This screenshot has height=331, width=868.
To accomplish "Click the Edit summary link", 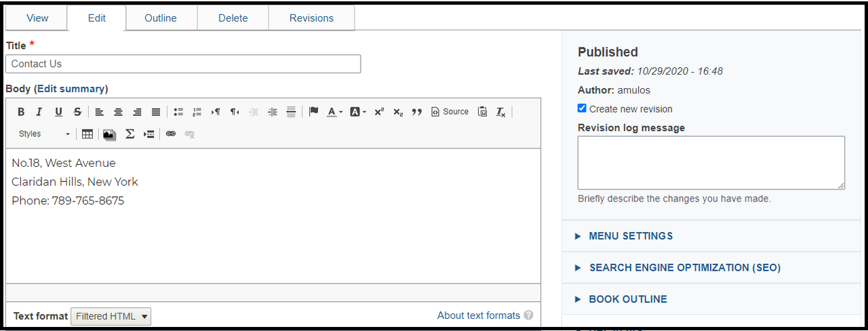I will pos(71,89).
